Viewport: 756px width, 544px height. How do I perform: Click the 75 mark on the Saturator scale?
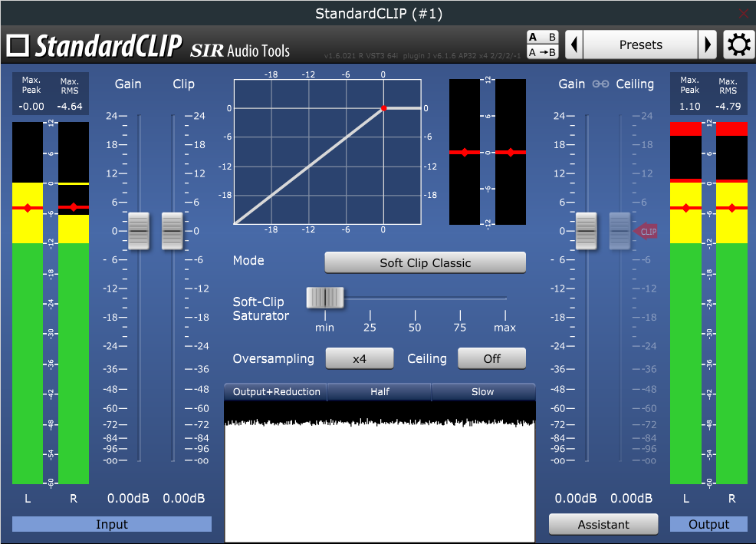pyautogui.click(x=460, y=328)
